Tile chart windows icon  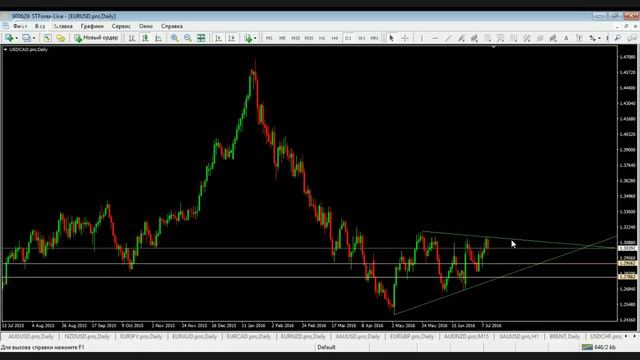point(201,38)
